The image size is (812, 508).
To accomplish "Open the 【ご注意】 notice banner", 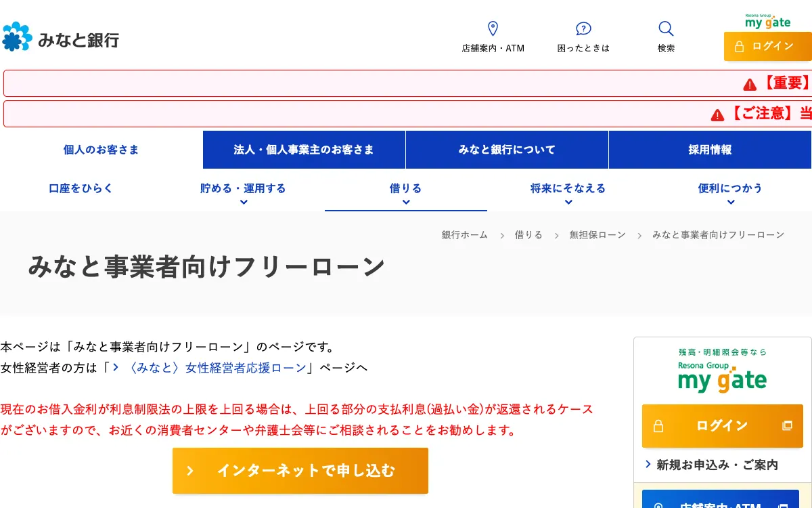I will coord(407,114).
